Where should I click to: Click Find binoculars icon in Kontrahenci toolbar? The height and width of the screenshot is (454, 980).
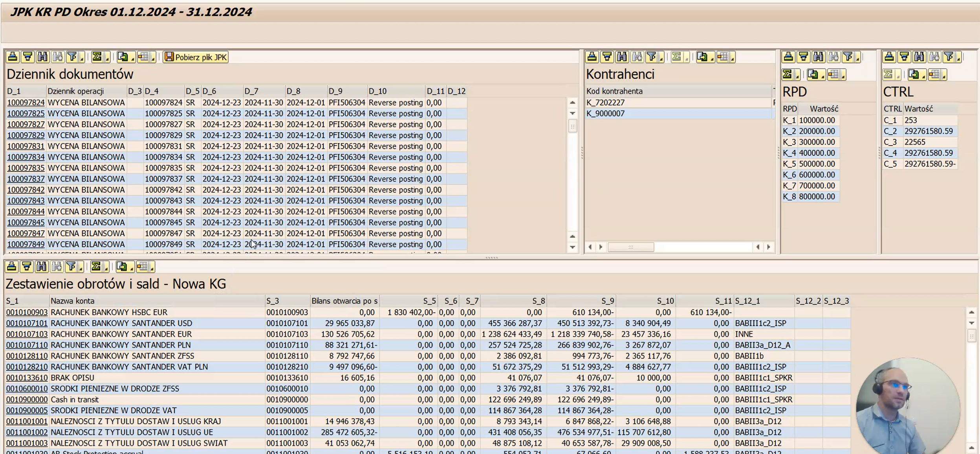(x=622, y=57)
